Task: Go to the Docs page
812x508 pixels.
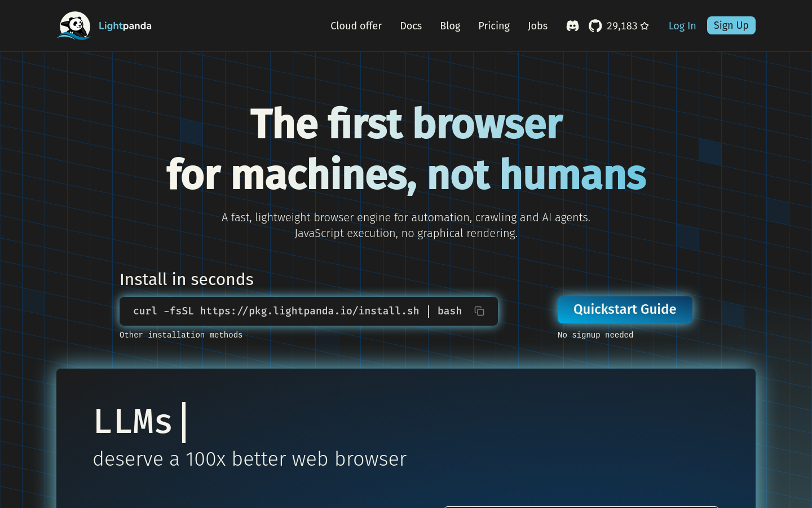Action: point(411,26)
